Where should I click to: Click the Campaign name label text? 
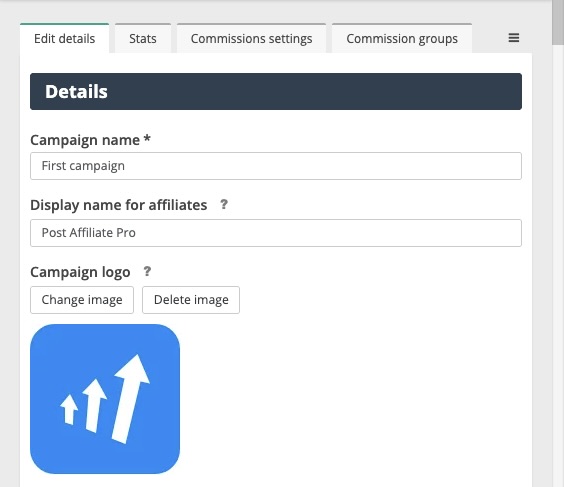click(85, 140)
